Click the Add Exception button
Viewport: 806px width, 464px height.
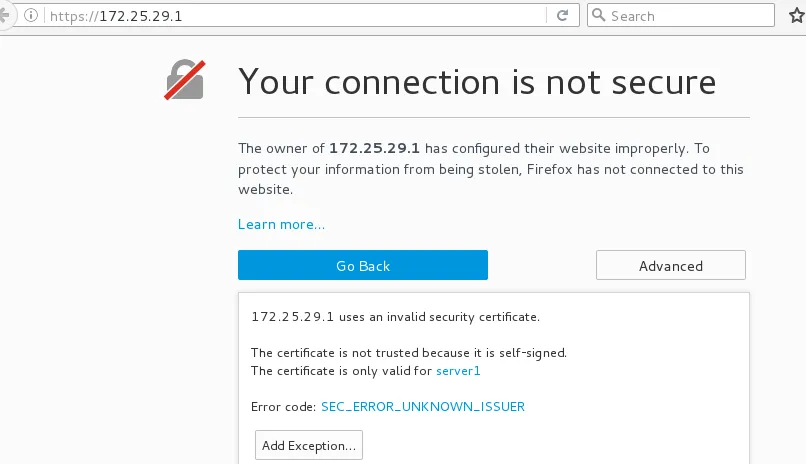308,445
